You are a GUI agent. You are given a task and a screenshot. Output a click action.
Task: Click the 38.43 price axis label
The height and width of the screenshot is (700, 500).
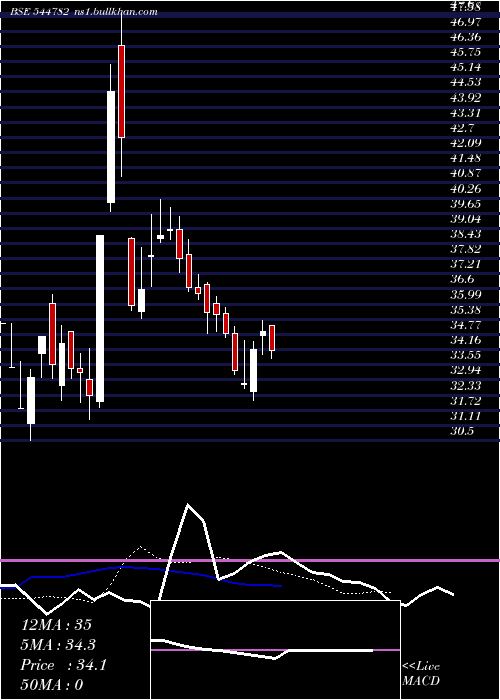[x=466, y=234]
